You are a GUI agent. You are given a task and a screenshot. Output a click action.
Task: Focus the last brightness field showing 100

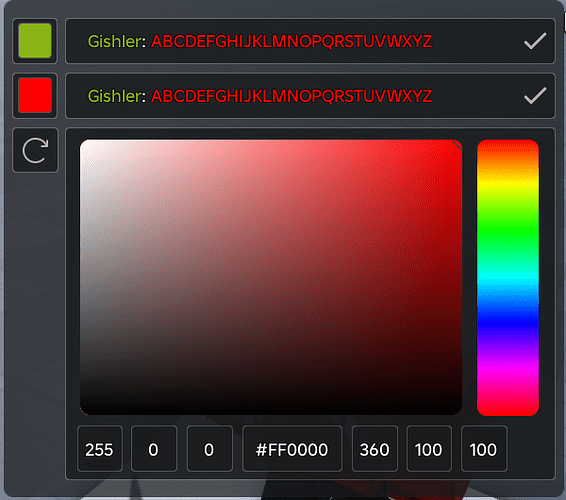(484, 449)
